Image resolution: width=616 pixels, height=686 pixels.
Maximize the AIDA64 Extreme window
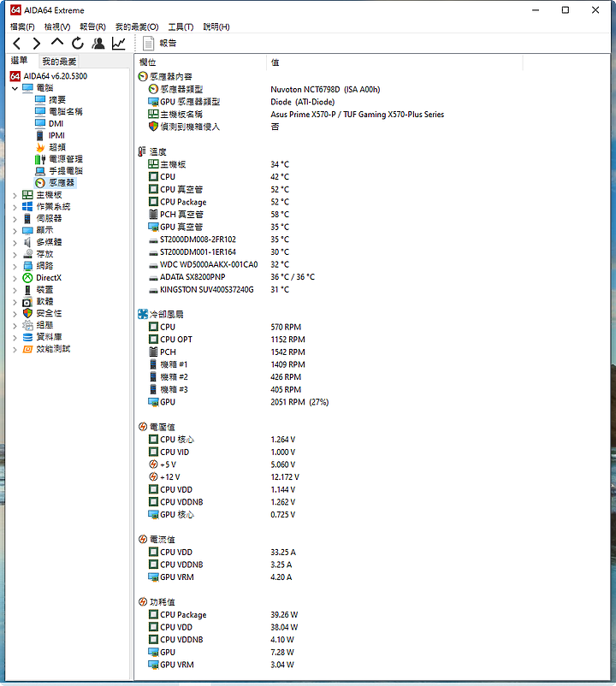point(566,10)
